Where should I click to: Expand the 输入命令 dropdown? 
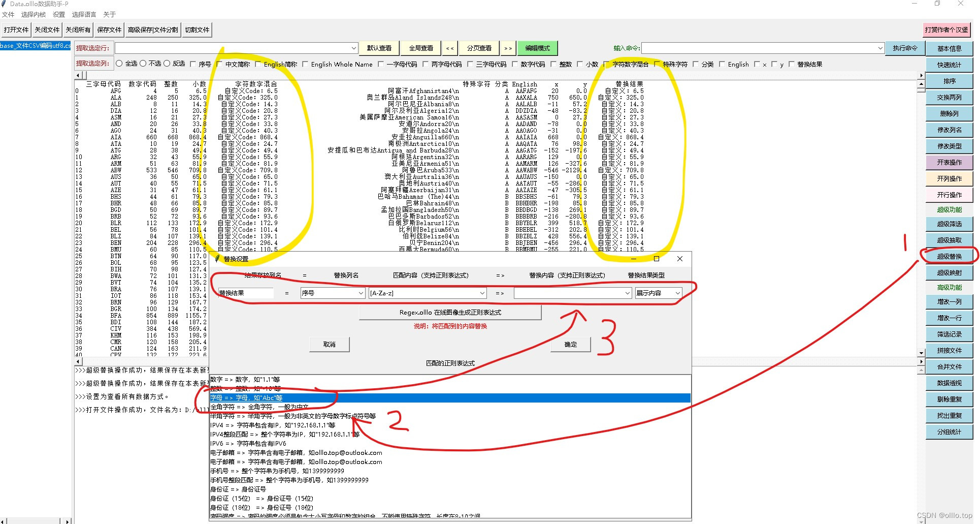point(880,48)
